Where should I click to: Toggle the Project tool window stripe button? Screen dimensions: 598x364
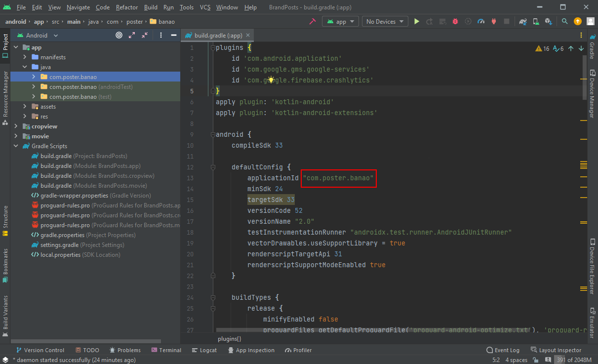(5, 46)
